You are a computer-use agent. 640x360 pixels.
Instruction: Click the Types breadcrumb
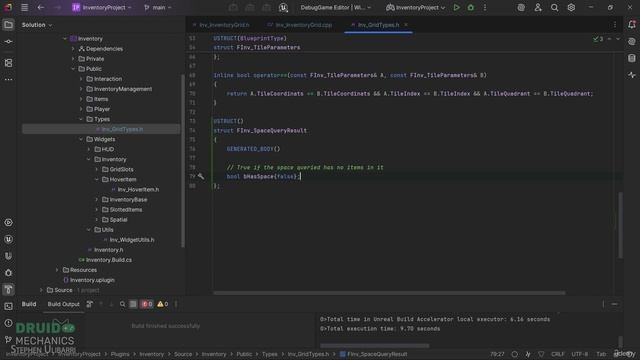pyautogui.click(x=269, y=354)
